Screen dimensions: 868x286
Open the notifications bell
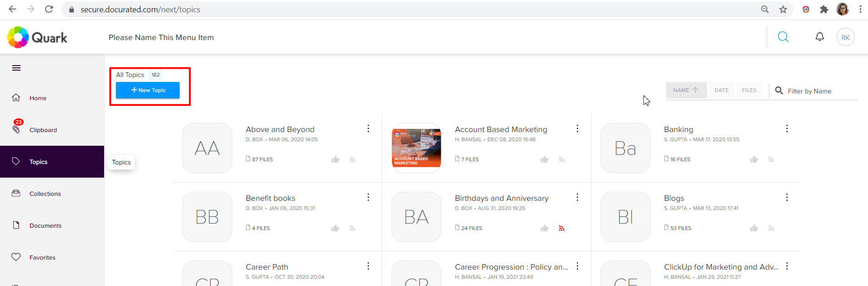click(819, 37)
